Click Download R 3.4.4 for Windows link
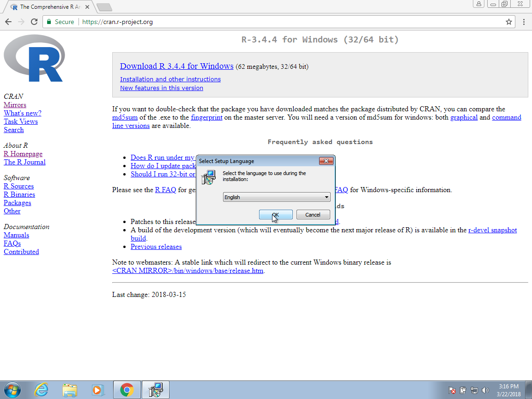This screenshot has width=532, height=399. click(x=176, y=66)
